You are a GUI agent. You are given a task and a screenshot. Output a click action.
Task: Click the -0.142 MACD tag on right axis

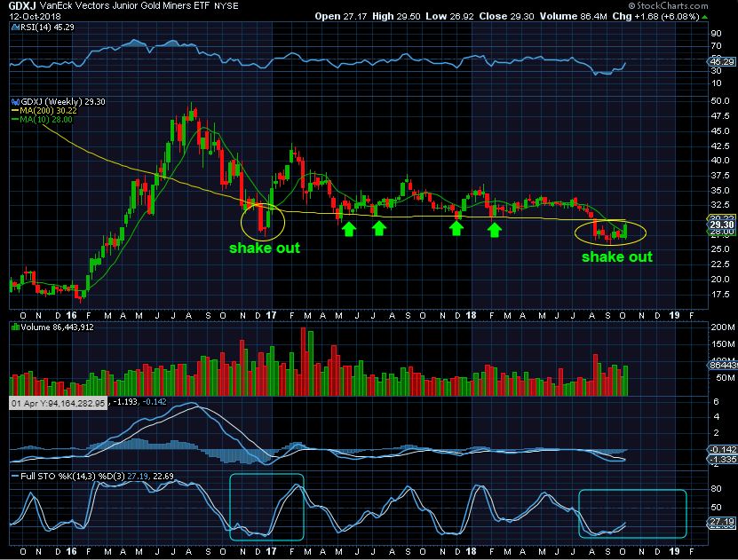(722, 450)
